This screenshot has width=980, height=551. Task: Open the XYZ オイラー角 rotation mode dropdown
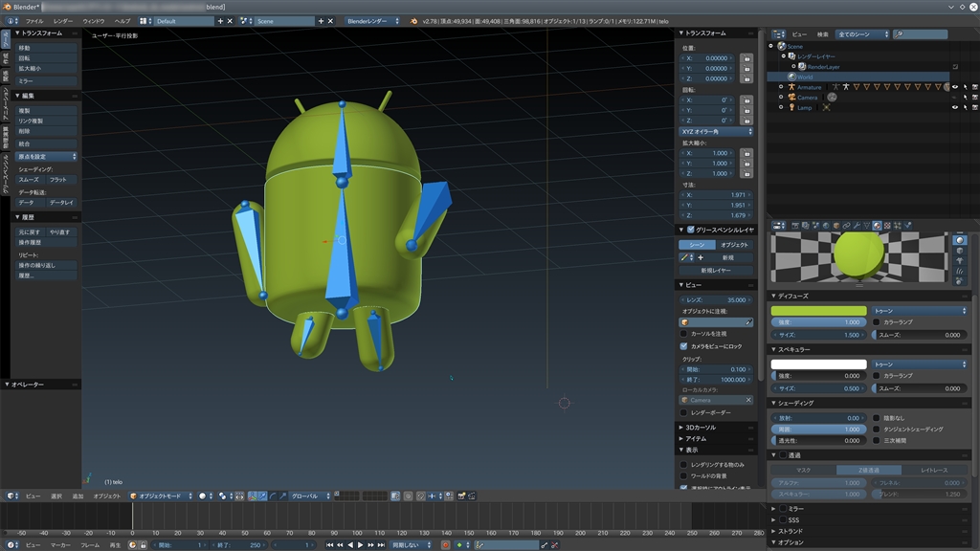click(x=717, y=132)
